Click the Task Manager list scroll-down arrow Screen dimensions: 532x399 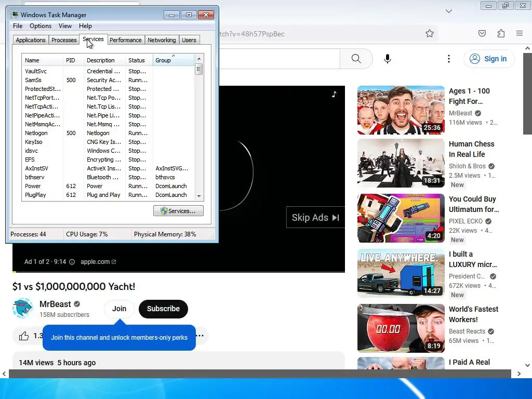[x=199, y=196]
